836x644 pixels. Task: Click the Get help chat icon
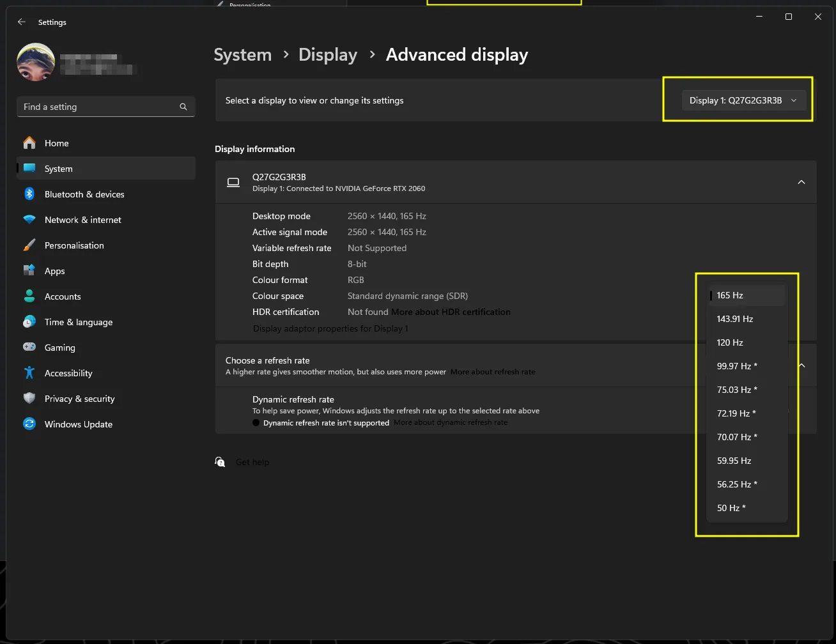(220, 462)
